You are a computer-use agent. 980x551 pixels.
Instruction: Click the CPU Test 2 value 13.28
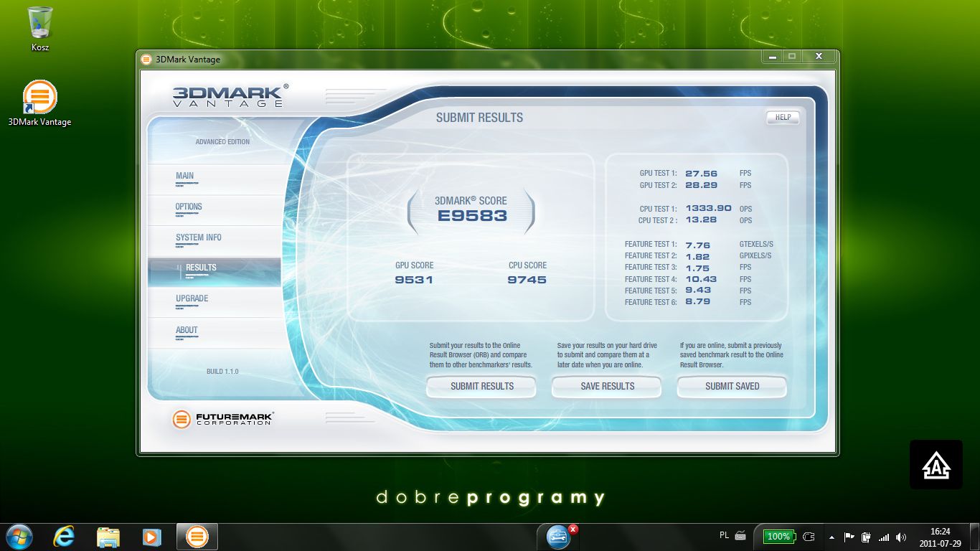701,220
